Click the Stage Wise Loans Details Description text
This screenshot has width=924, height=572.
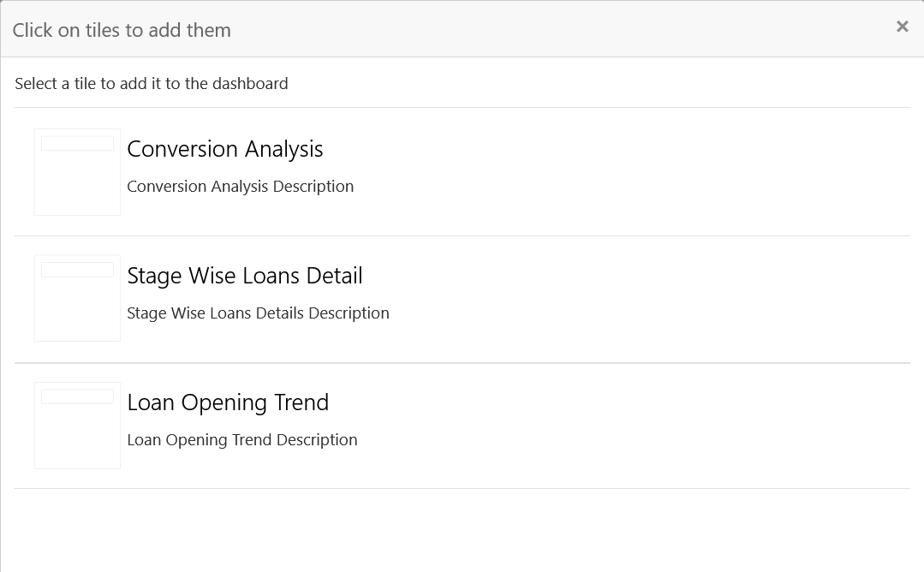coord(258,313)
